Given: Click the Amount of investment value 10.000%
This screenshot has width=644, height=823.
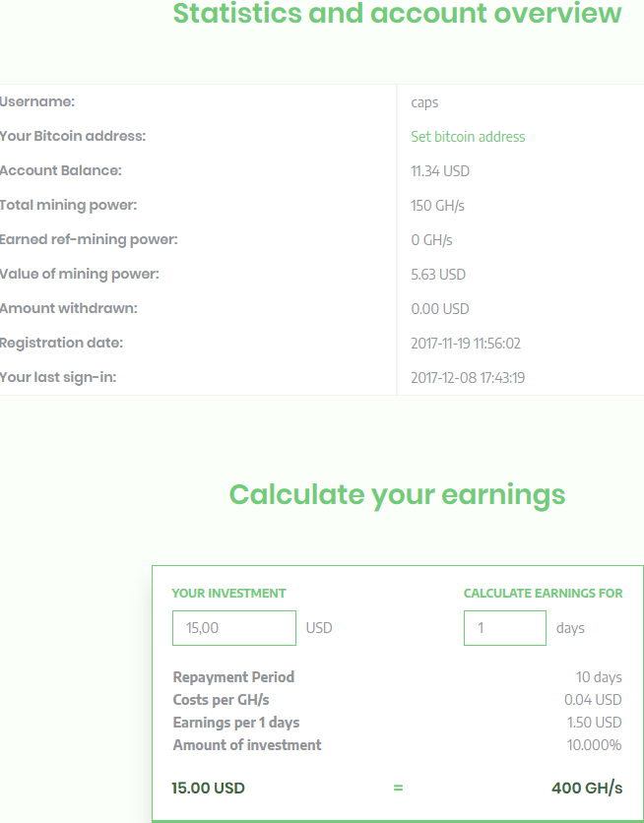Looking at the screenshot, I should (x=594, y=745).
